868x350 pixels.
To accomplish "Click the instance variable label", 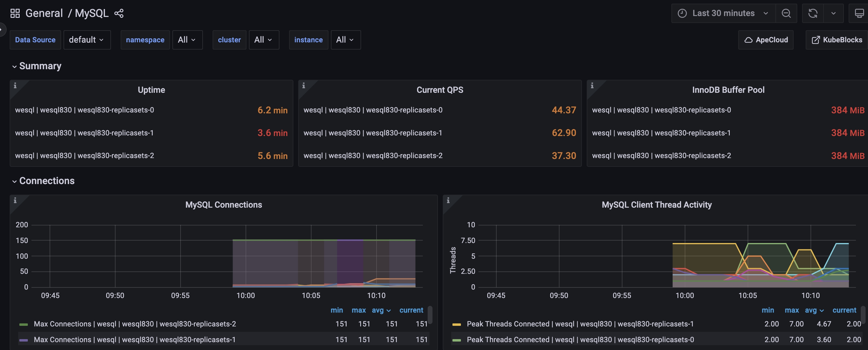I will pos(308,40).
